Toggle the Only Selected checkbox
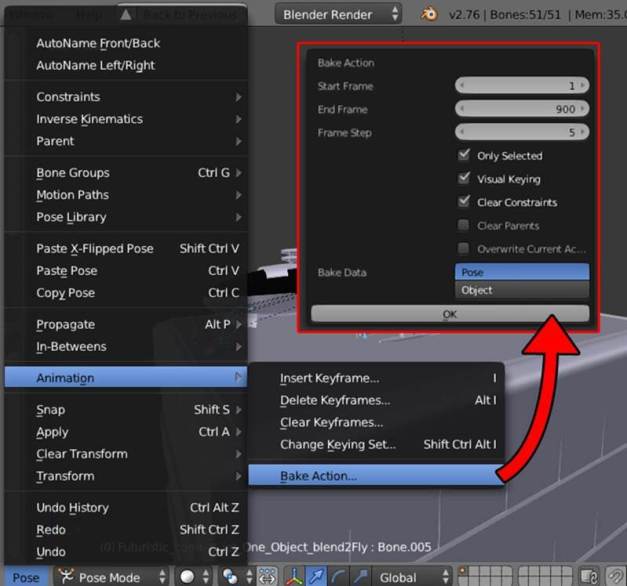 click(x=463, y=155)
